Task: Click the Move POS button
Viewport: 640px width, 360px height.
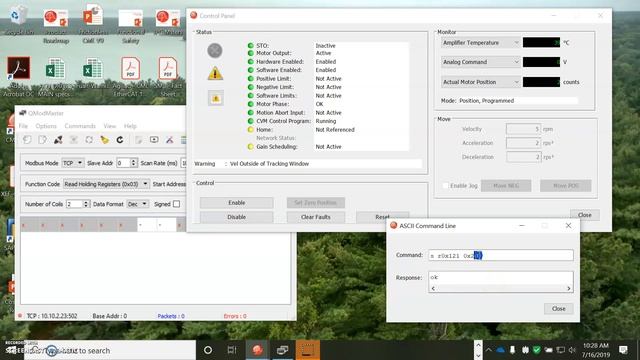Action: pos(566,186)
